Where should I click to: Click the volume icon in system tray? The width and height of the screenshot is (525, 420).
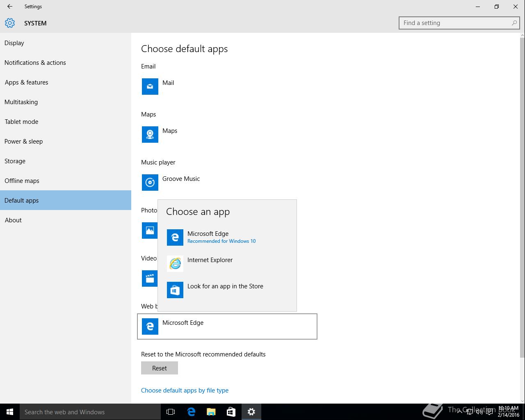pyautogui.click(x=479, y=412)
